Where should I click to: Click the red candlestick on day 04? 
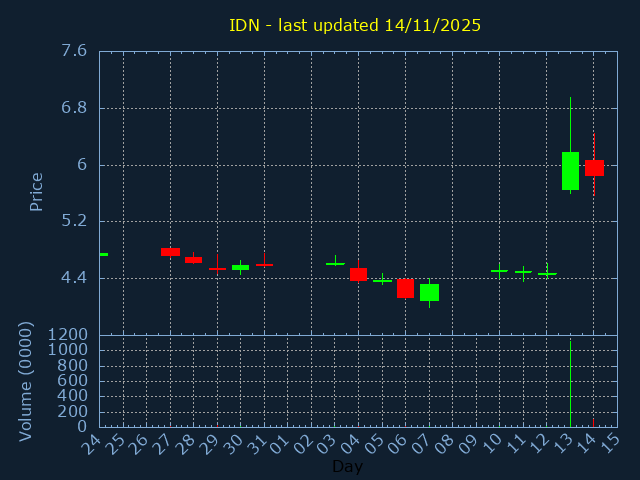pos(358,274)
